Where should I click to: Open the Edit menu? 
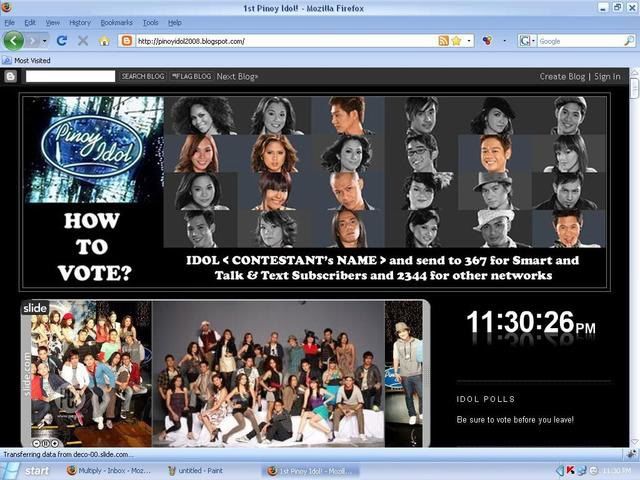pyautogui.click(x=30, y=23)
